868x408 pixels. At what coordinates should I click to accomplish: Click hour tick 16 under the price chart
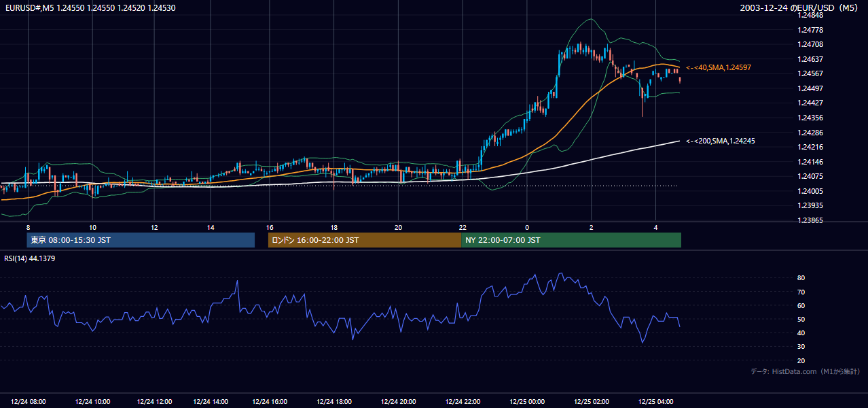coord(270,227)
